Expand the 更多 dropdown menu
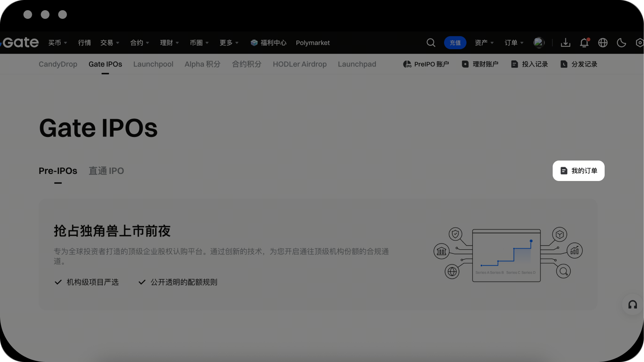This screenshot has width=644, height=362. (229, 42)
